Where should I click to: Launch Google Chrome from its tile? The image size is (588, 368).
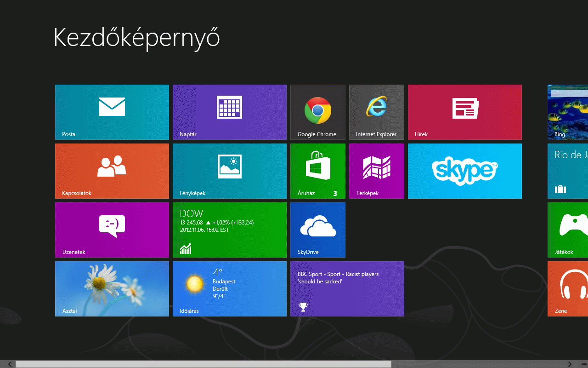point(317,112)
